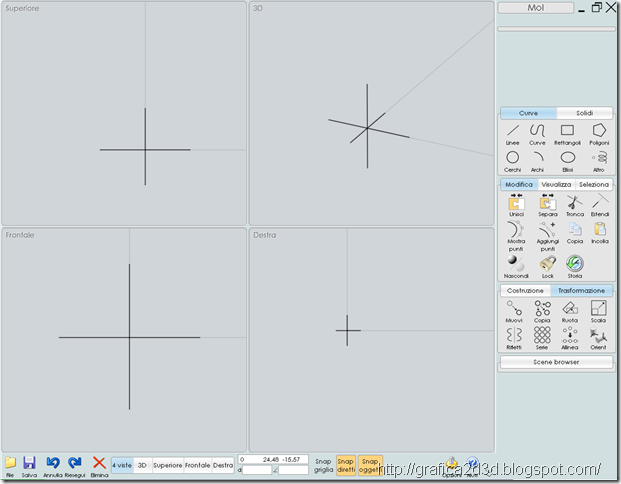Click the Nascondi hide objects icon

click(x=516, y=267)
